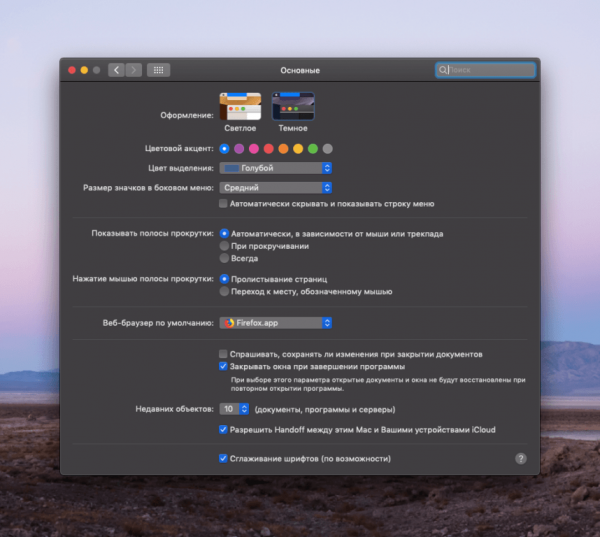The height and width of the screenshot is (537, 600).
Task: Enable Спрашивать, сохранять ли изменения checkbox
Action: [x=223, y=354]
